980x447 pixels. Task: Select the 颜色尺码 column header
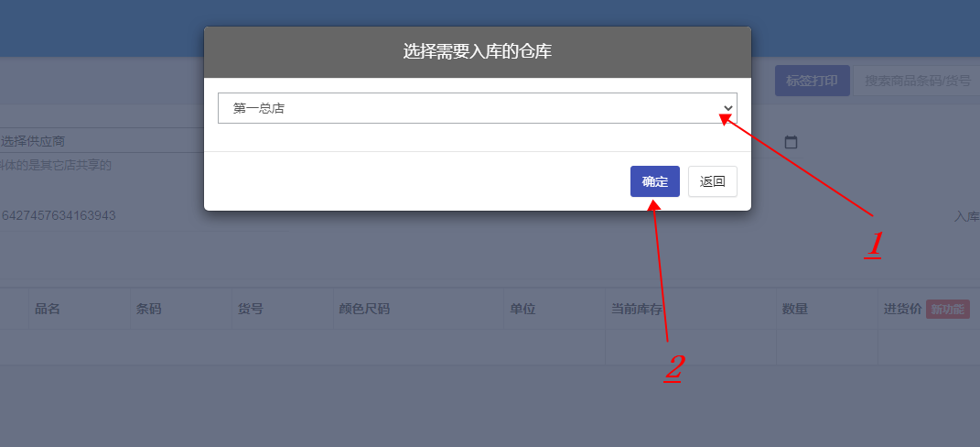tap(364, 309)
